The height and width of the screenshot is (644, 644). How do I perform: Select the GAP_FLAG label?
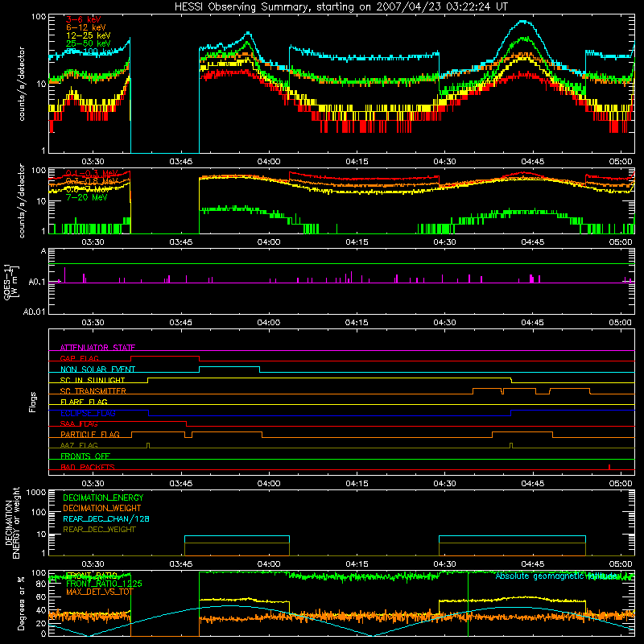coord(79,358)
